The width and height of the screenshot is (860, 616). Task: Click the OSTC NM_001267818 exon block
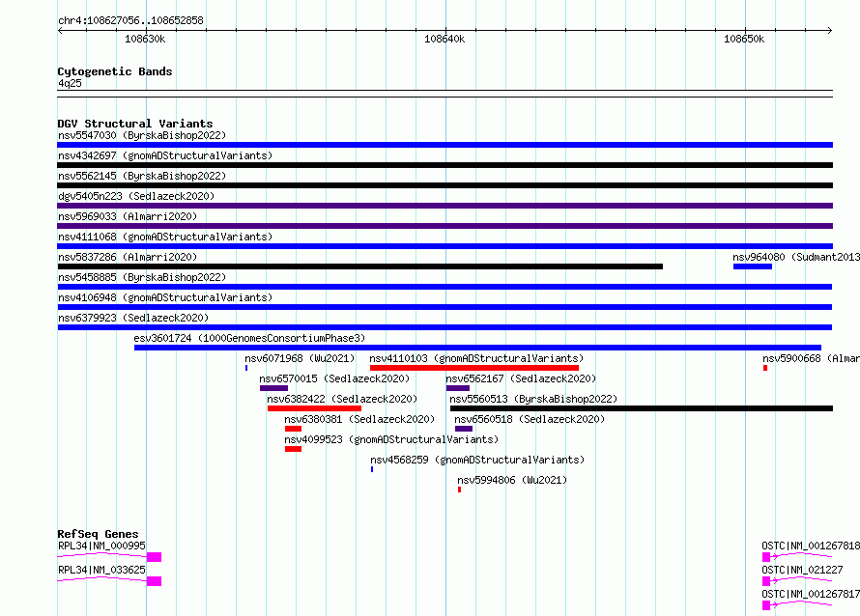[766, 557]
